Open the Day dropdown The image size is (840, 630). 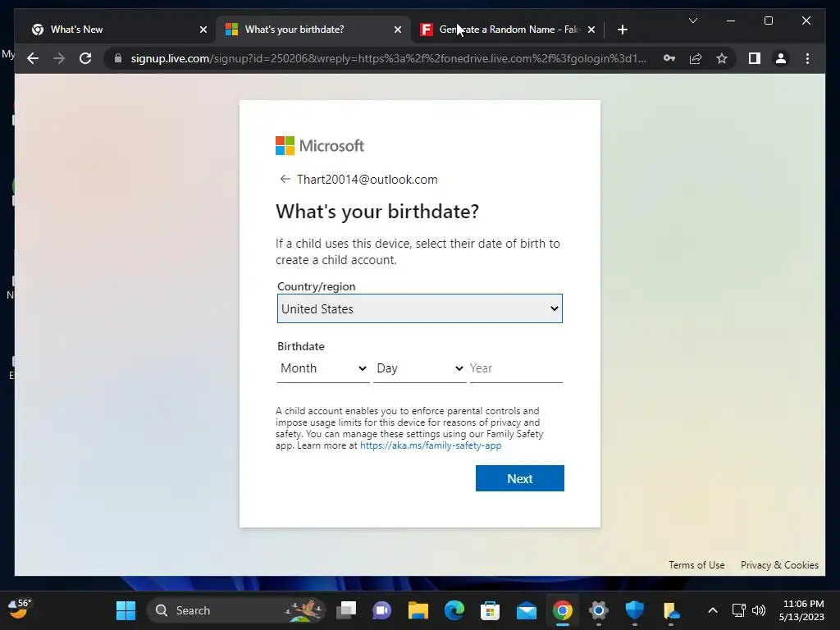pos(419,368)
